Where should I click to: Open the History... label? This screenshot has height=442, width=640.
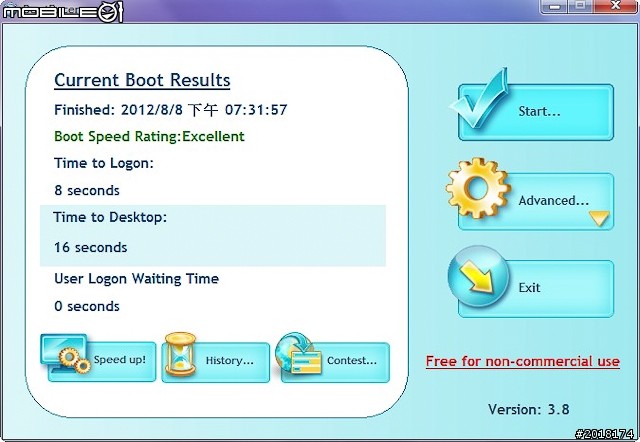pos(230,360)
